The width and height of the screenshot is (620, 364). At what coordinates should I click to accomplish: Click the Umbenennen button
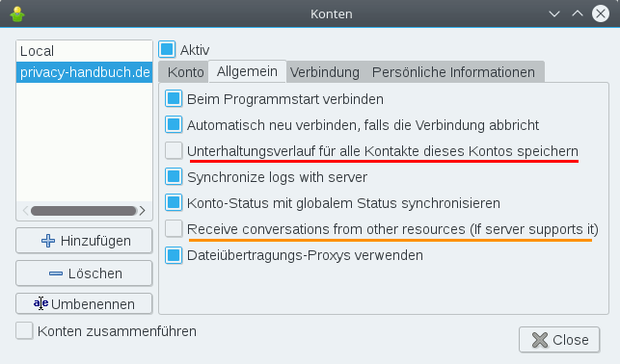[x=84, y=304]
